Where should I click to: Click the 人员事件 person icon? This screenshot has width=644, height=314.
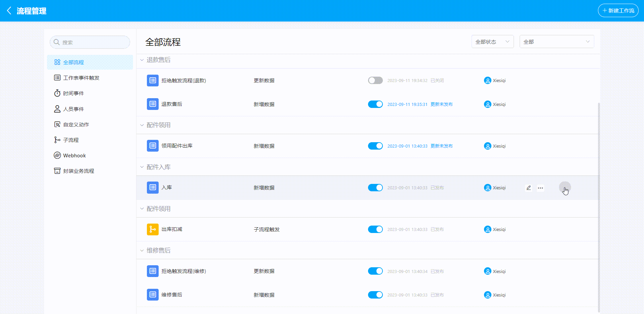57,109
